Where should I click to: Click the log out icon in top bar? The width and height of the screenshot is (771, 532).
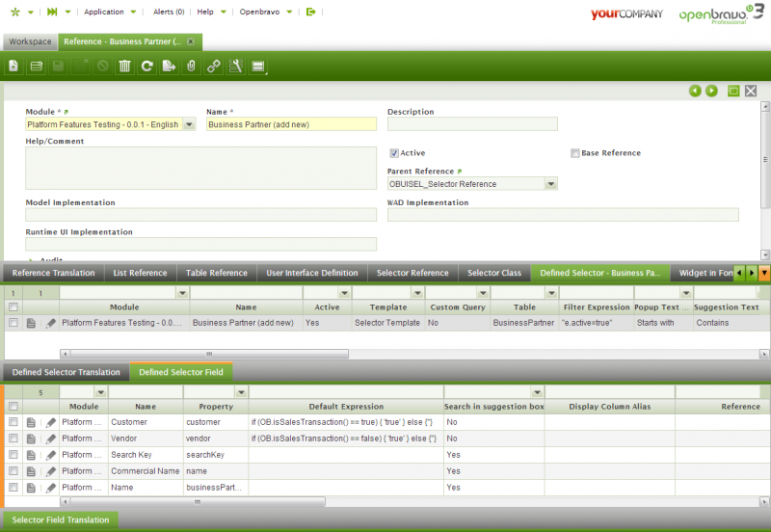pos(310,12)
